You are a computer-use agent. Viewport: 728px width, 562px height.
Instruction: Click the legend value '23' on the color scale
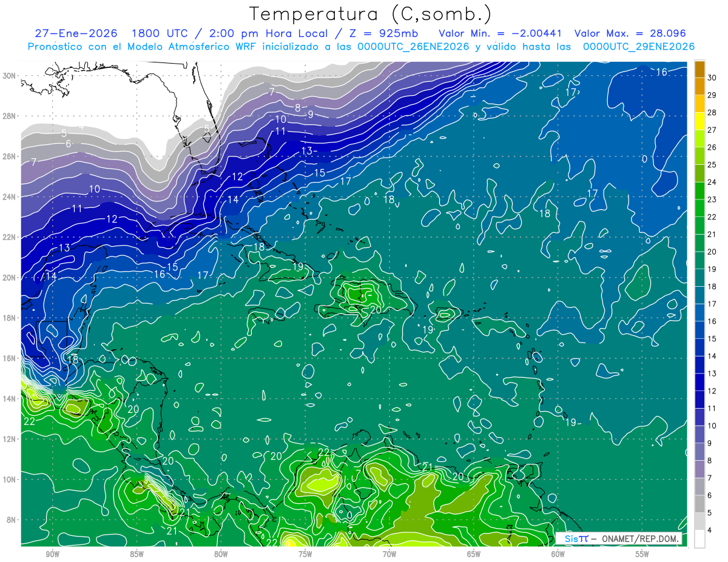click(x=713, y=199)
